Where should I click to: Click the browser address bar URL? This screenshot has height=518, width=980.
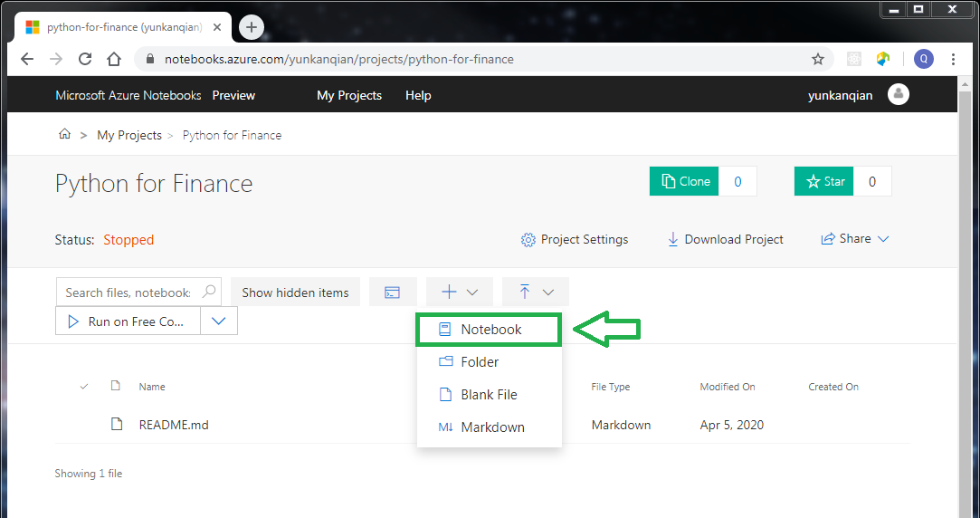[339, 59]
